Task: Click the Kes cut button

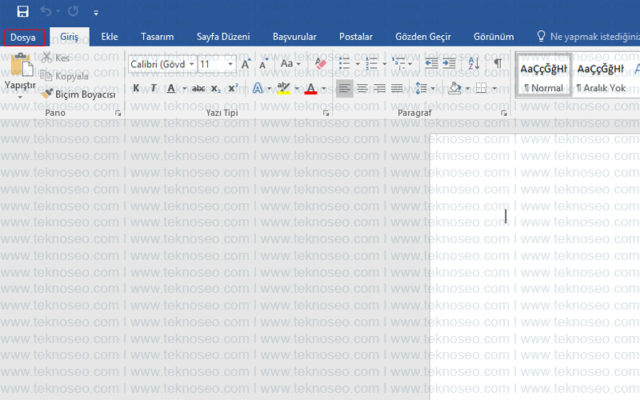Action: point(56,58)
